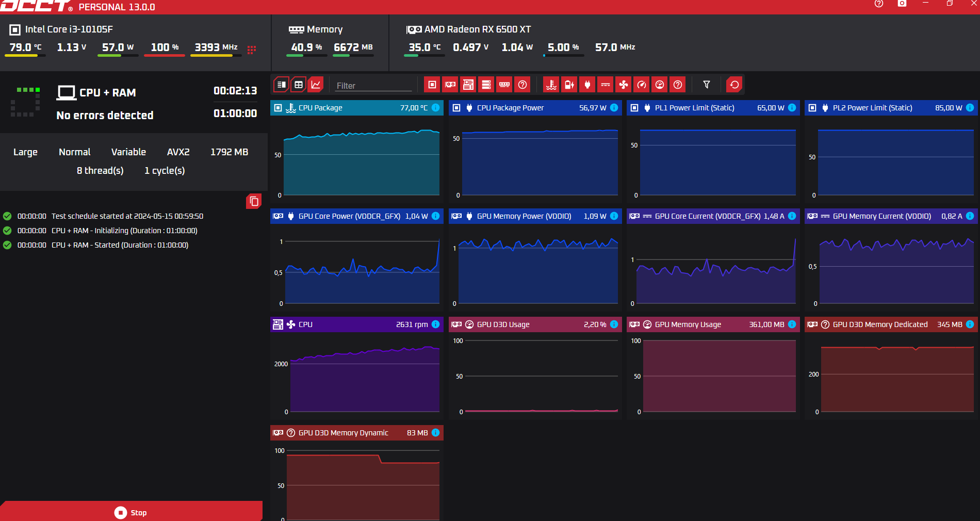This screenshot has height=521, width=980.
Task: Toggle the unknown sensor type filter
Action: pos(678,85)
